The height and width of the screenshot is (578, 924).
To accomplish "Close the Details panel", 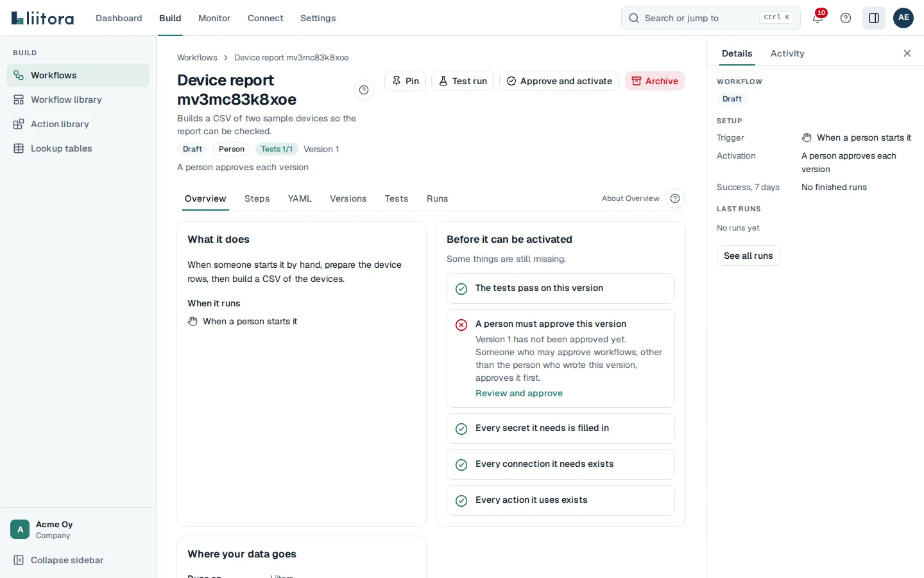I will 907,53.
